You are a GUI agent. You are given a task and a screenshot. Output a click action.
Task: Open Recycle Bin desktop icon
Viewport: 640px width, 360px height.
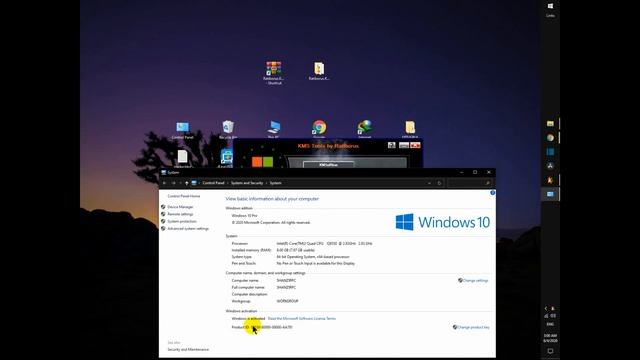[228, 130]
